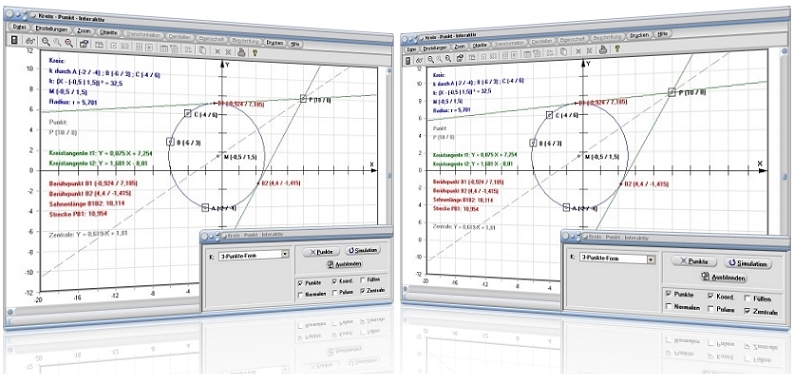Open the Objekte menu in the left window
The width and height of the screenshot is (794, 374).
(109, 33)
